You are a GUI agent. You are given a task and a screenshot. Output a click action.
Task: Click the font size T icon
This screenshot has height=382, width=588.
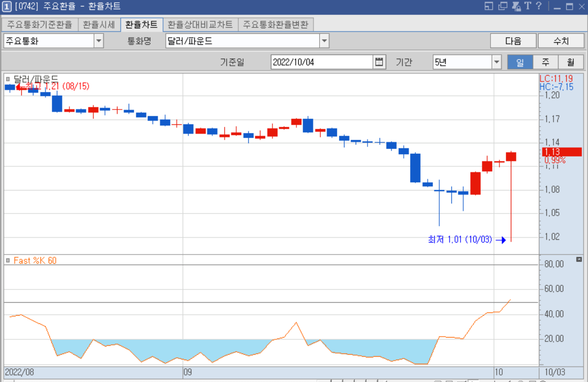click(x=528, y=6)
